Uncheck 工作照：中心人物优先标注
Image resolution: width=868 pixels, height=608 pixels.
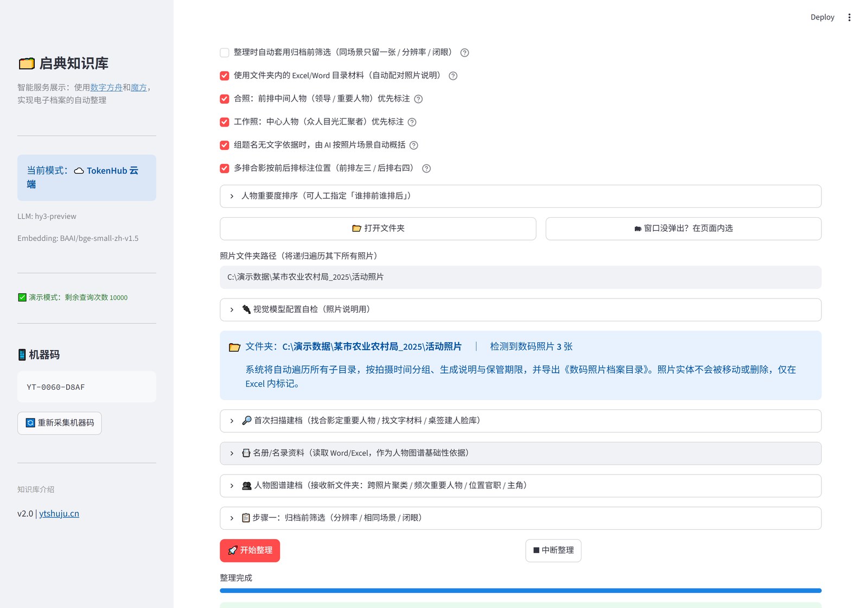(x=225, y=122)
